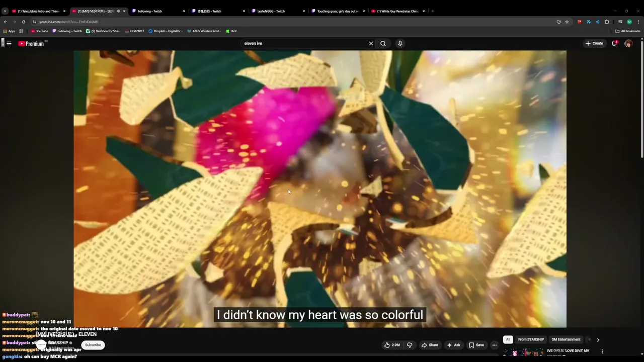Open the Droplets - DigitalOcean bookmark
Image resolution: width=644 pixels, height=362 pixels.
click(x=166, y=31)
